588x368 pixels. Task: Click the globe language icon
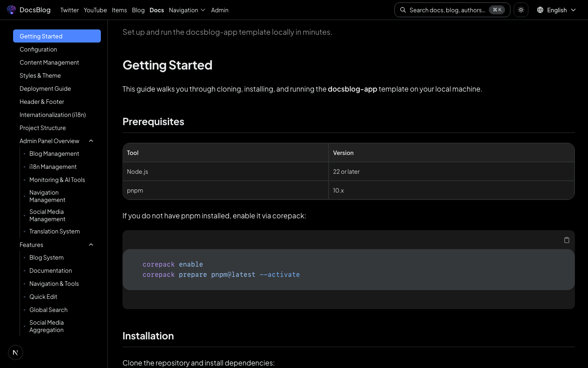pyautogui.click(x=540, y=10)
